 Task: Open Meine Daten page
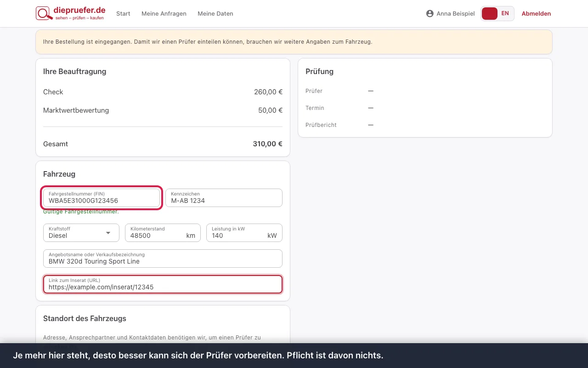tap(215, 13)
